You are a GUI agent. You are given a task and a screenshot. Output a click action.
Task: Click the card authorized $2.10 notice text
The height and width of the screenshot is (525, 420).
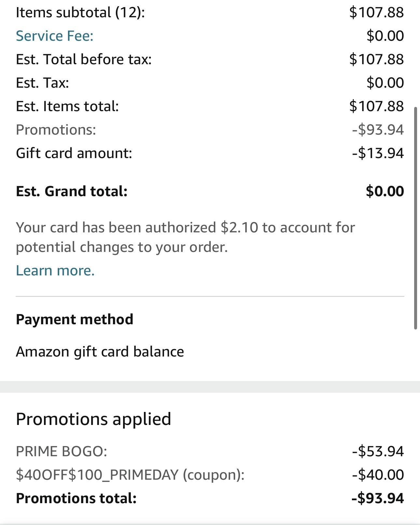point(185,237)
